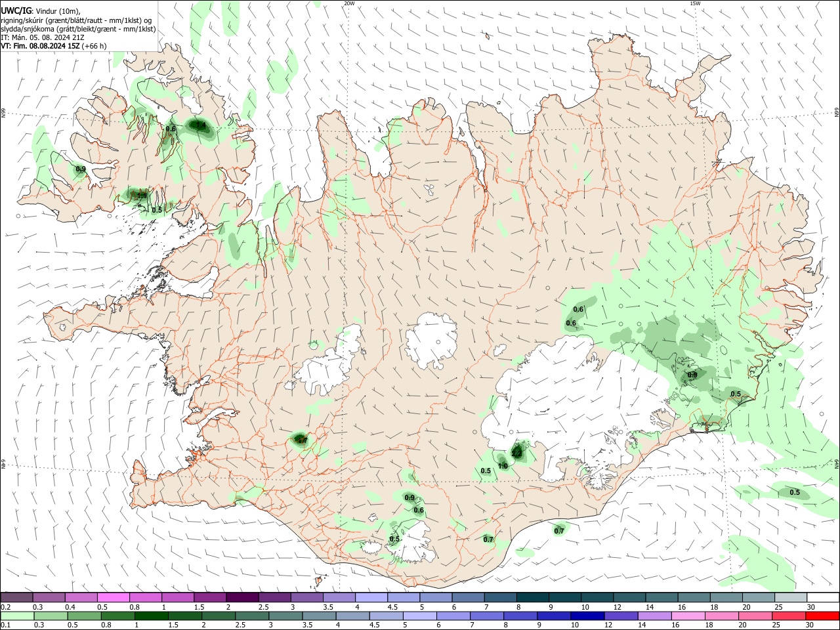Image resolution: width=840 pixels, height=630 pixels.
Task: Click the '4.5' label in the lower legend row
Action: click(375, 625)
